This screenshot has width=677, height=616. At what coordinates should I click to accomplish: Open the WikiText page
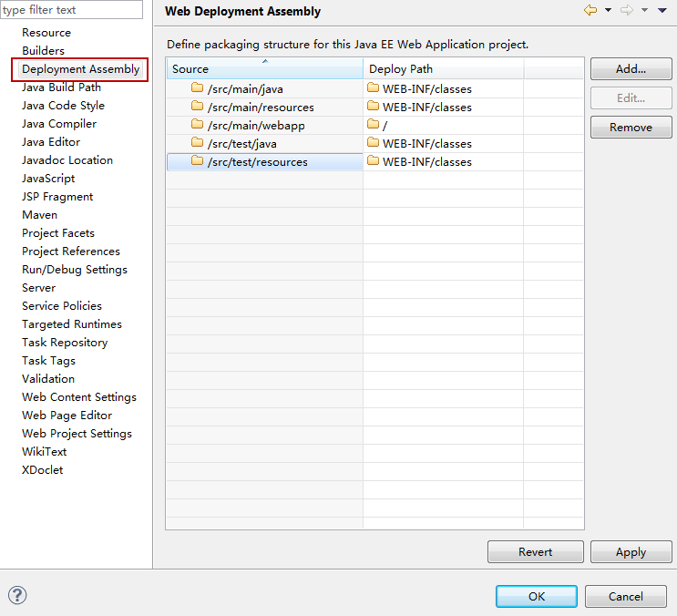[44, 451]
